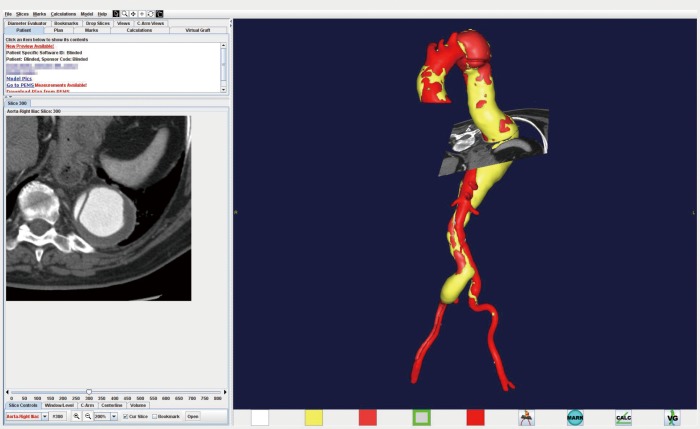
Task: Click the black page icon in top toolbar
Action: point(116,14)
